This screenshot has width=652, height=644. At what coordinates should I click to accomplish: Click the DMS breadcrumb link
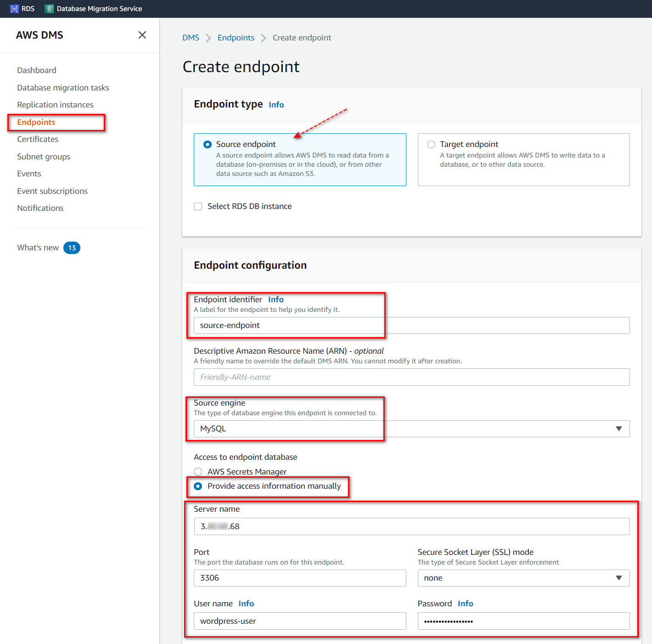[191, 38]
